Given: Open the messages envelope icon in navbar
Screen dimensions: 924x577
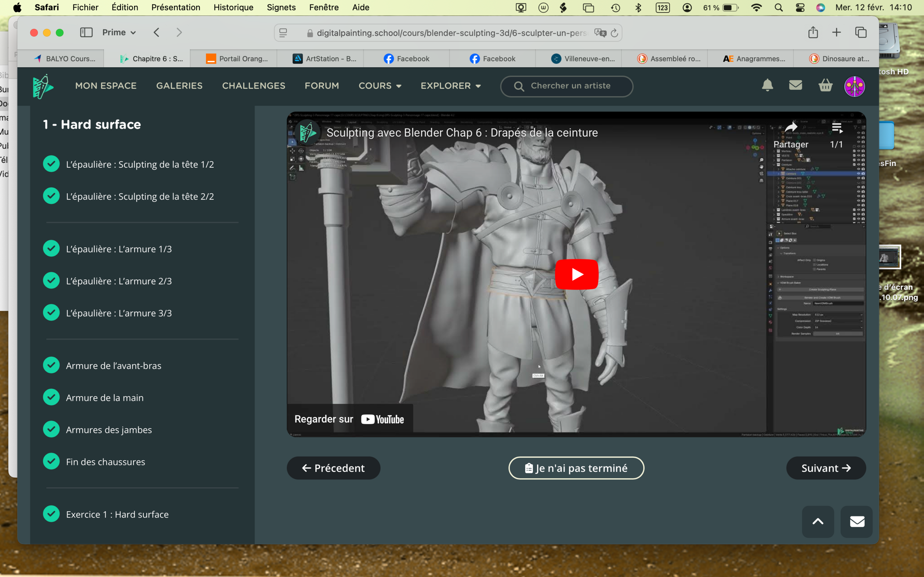Looking at the screenshot, I should click(x=795, y=85).
